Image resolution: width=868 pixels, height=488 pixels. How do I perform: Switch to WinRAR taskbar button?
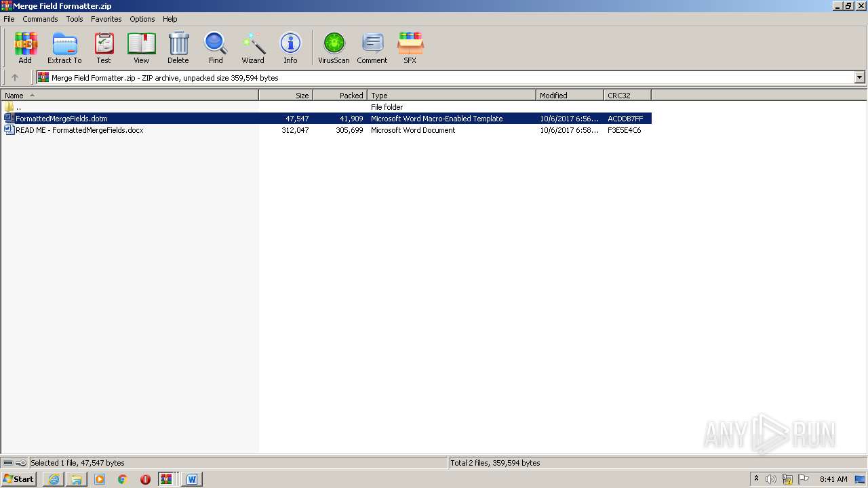point(167,479)
